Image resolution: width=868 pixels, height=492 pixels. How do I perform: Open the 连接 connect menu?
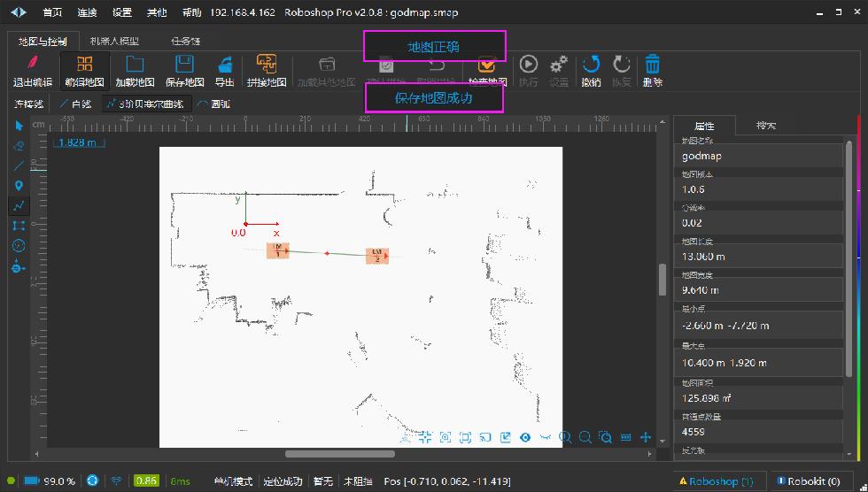87,12
